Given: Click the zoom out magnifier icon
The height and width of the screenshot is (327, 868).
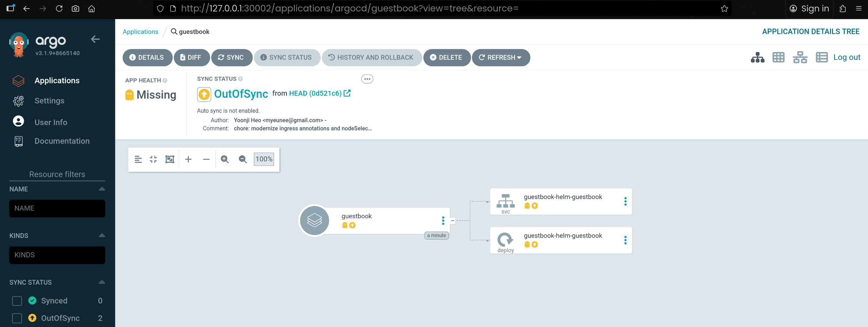Looking at the screenshot, I should 243,159.
